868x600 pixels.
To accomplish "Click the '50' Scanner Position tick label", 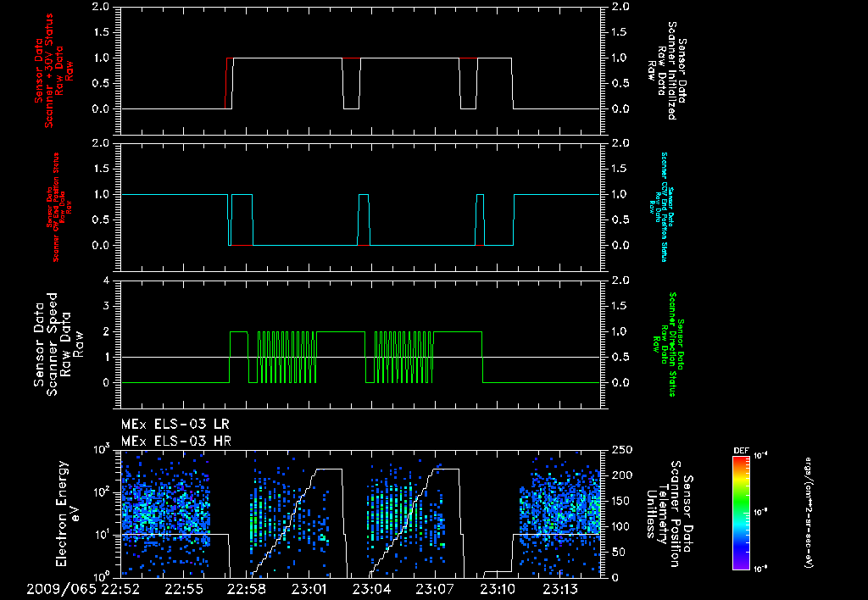I will [x=618, y=552].
